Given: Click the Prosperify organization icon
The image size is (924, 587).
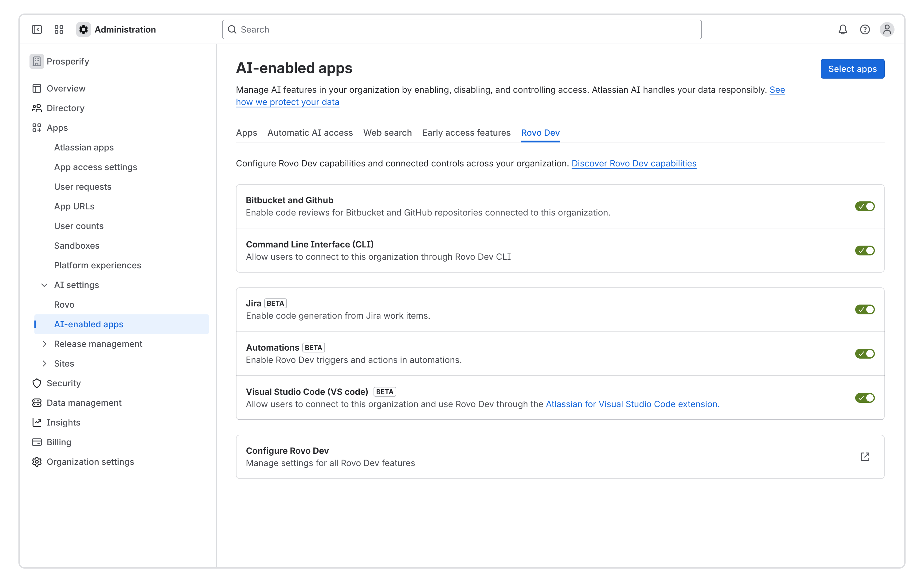Looking at the screenshot, I should click(x=37, y=61).
